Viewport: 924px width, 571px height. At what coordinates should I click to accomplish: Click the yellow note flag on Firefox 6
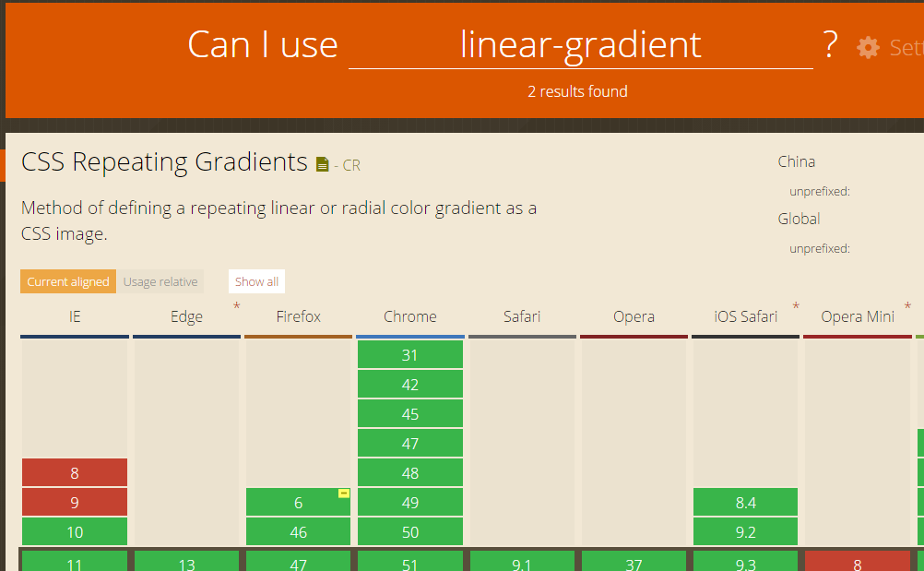coord(344,494)
